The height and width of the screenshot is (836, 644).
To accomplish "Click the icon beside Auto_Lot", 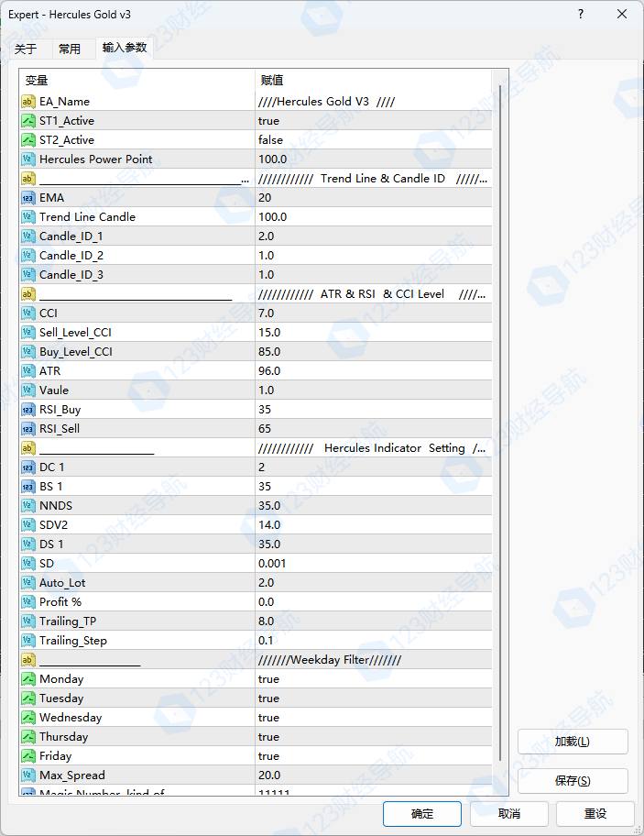I will (28, 583).
